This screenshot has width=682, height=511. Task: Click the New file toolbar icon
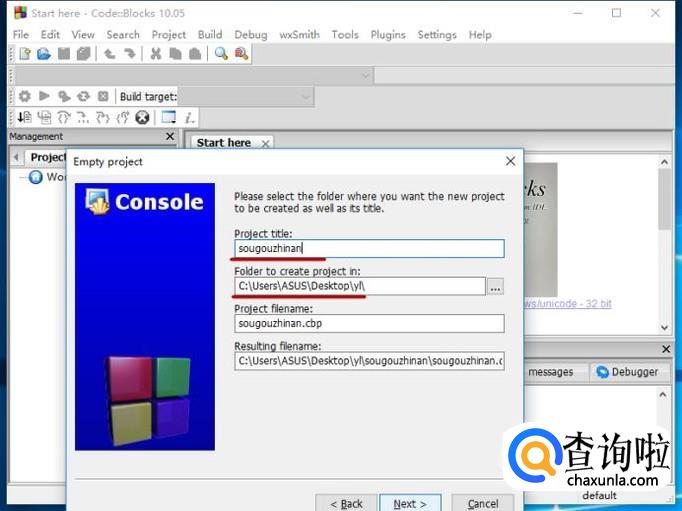coord(25,54)
